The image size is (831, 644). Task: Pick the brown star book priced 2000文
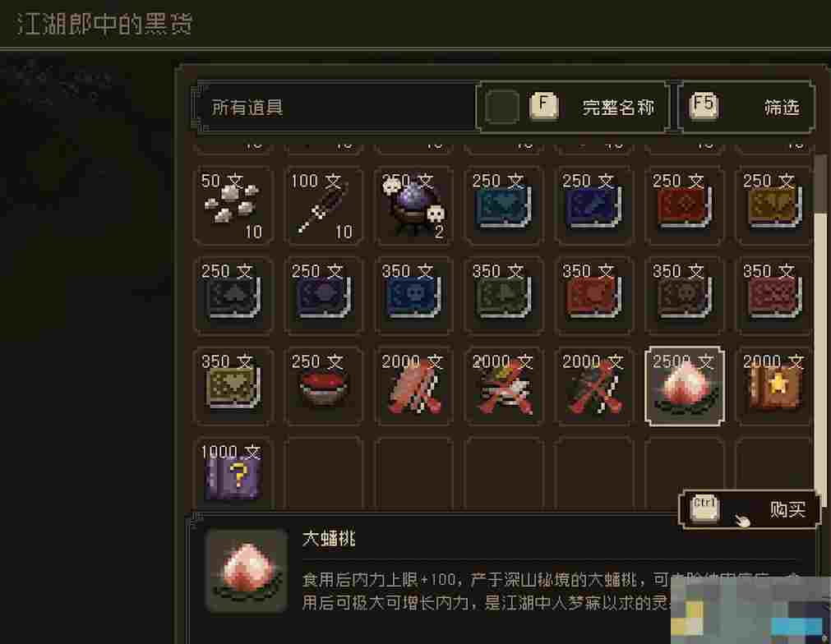[x=774, y=386]
